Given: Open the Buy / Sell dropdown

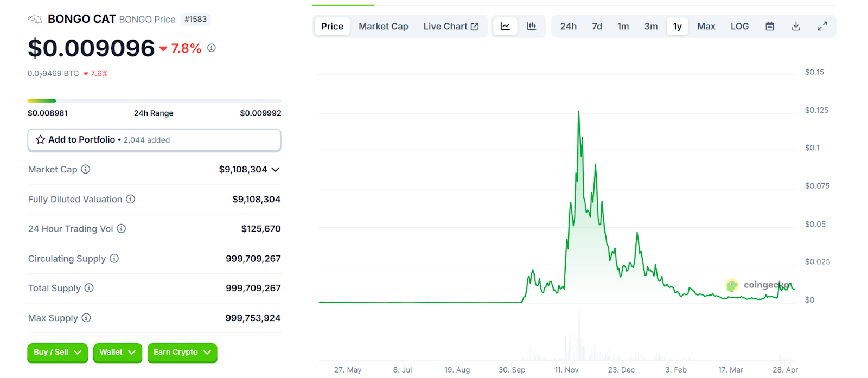Looking at the screenshot, I should 58,353.
